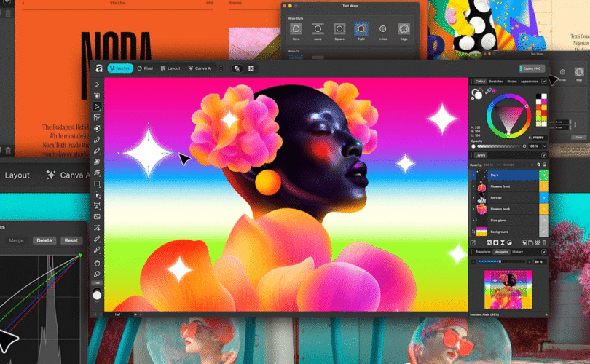Expand the Flowers front layer group
This screenshot has height=364, width=590.
(473, 186)
